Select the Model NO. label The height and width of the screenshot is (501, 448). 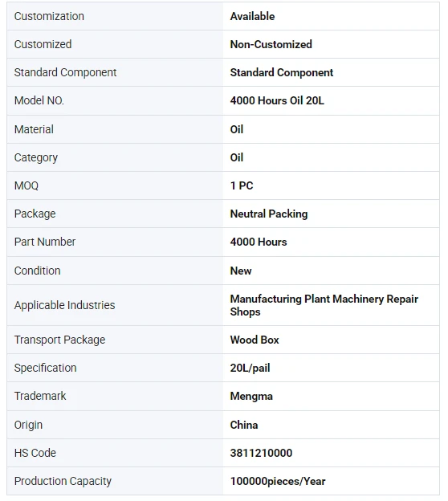39,100
